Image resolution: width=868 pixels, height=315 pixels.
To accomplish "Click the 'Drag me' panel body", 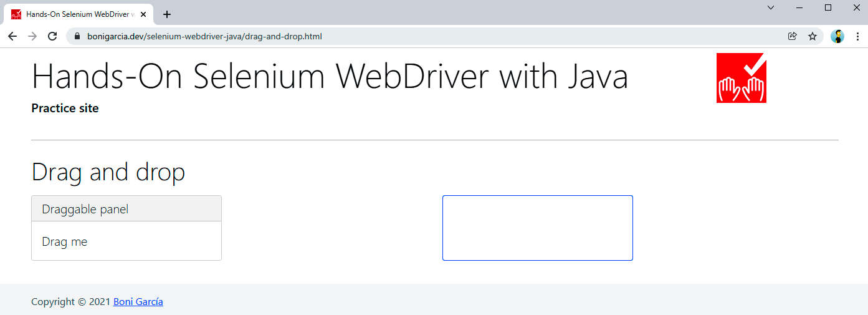I will click(x=126, y=241).
